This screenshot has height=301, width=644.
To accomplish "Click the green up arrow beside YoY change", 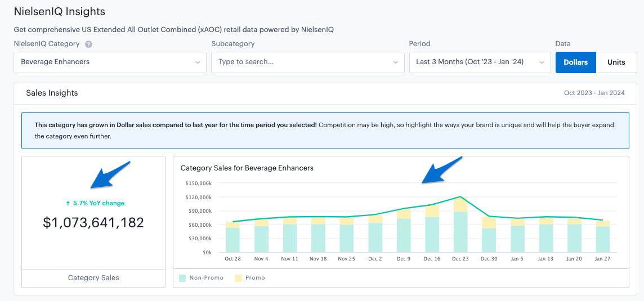I will (68, 203).
